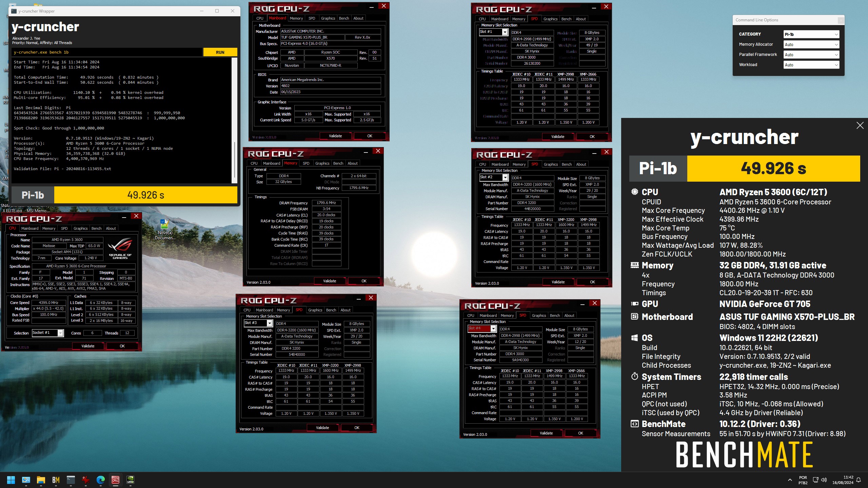Screen dimensions: 868x488
Task: Open the Memory Allocator dropdown
Action: 811,44
